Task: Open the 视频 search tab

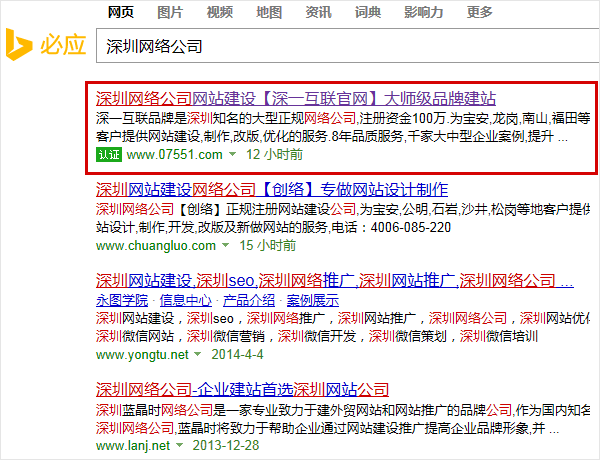Action: tap(219, 12)
